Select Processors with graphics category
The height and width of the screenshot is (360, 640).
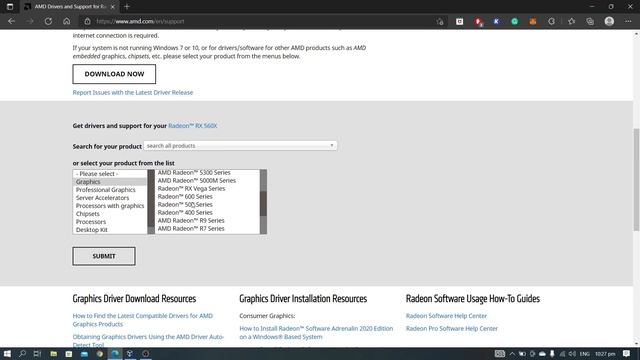tap(109, 206)
